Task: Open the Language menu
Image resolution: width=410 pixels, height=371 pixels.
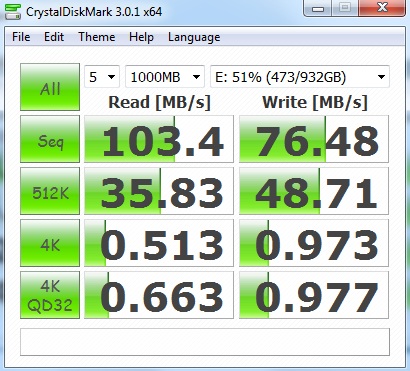Action: [x=194, y=37]
